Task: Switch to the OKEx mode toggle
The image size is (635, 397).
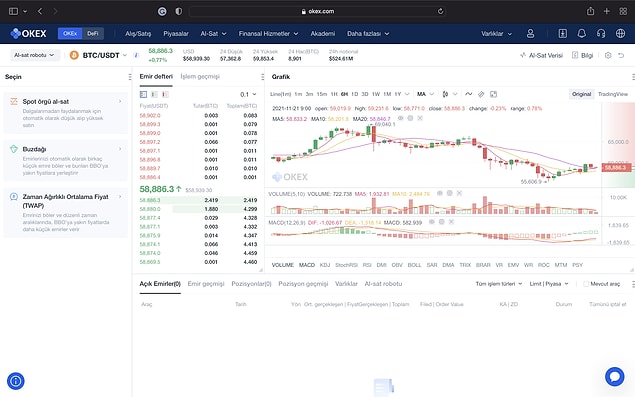Action: (70, 34)
